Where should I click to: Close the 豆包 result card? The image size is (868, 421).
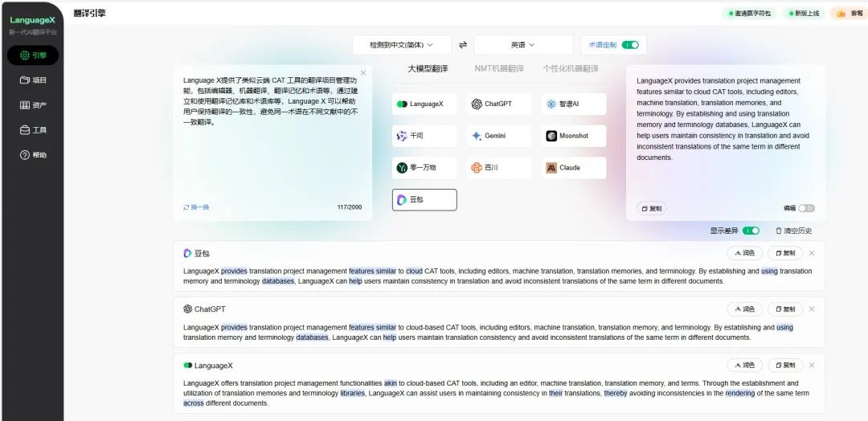[x=812, y=253]
